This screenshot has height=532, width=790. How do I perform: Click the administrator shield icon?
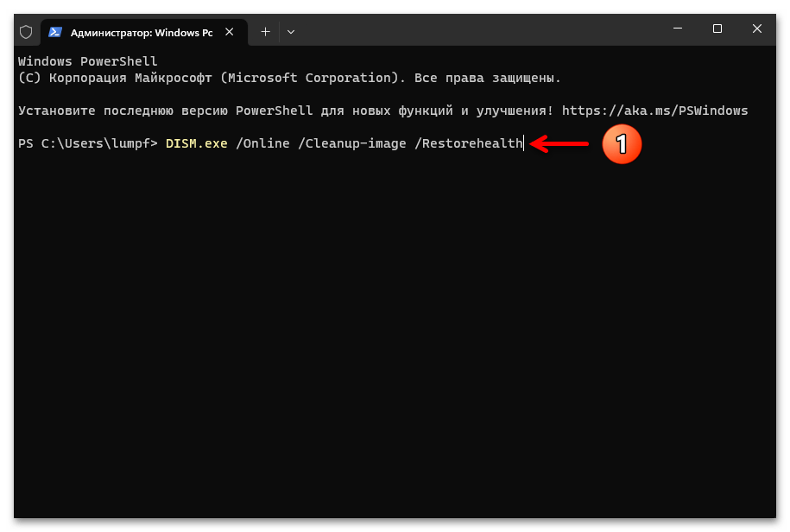click(26, 32)
